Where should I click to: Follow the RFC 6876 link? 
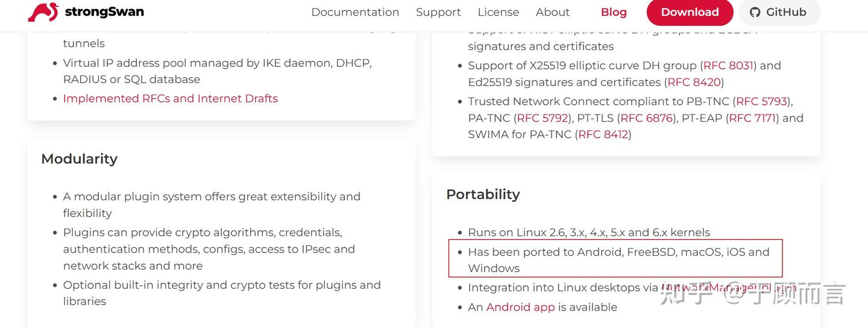tap(646, 118)
